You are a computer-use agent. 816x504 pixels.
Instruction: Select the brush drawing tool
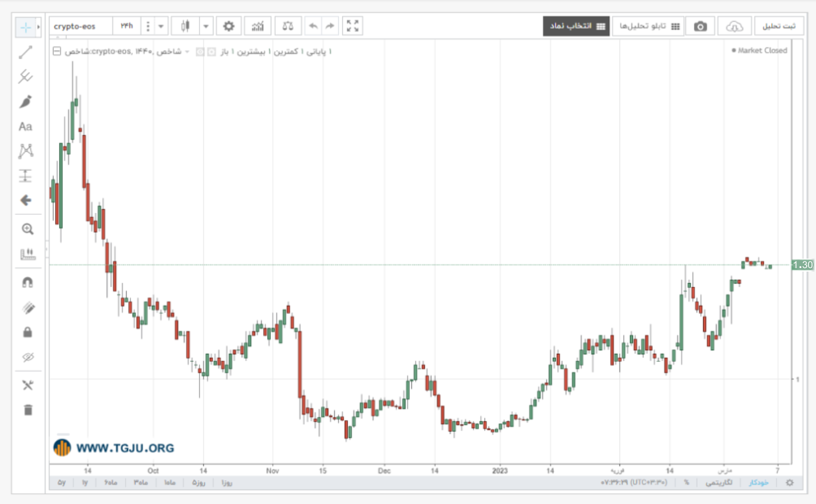[26, 101]
